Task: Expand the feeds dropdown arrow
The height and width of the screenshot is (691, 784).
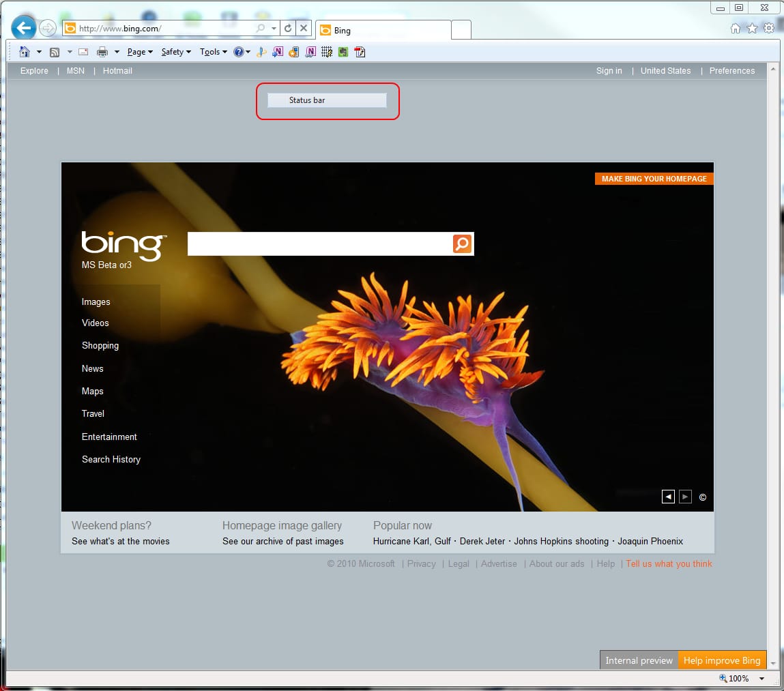Action: (70, 51)
